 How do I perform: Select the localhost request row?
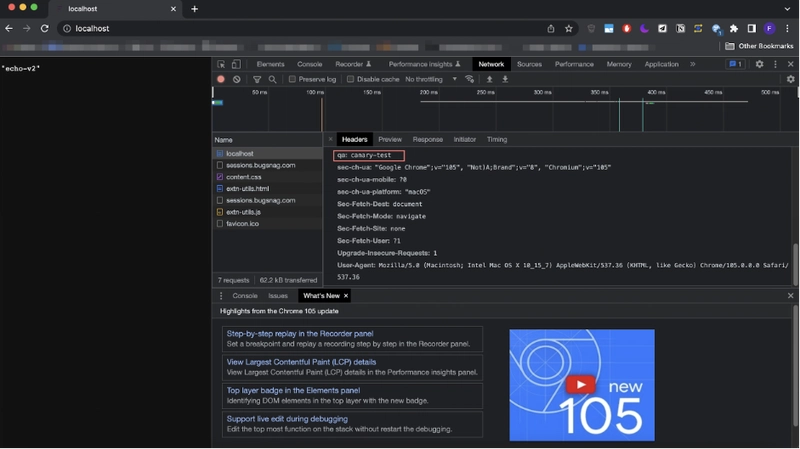pyautogui.click(x=267, y=154)
